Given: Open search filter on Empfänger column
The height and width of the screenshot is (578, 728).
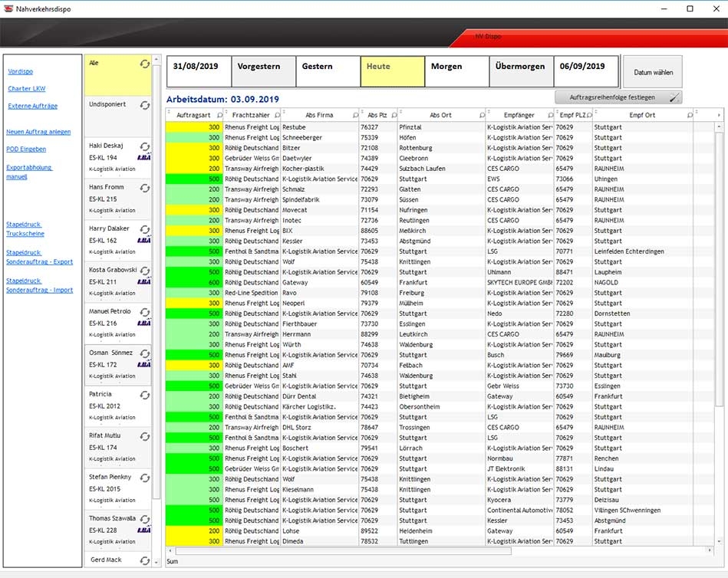Looking at the screenshot, I should pyautogui.click(x=551, y=115).
